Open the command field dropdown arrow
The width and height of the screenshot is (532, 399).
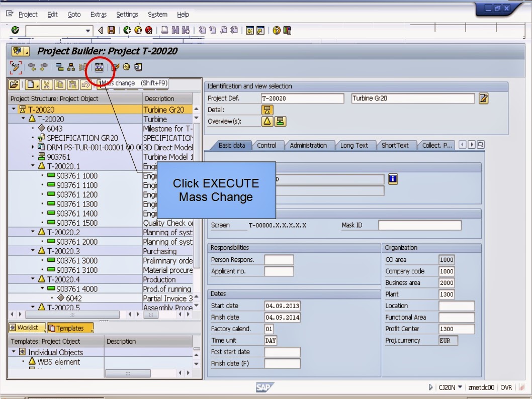tap(88, 30)
